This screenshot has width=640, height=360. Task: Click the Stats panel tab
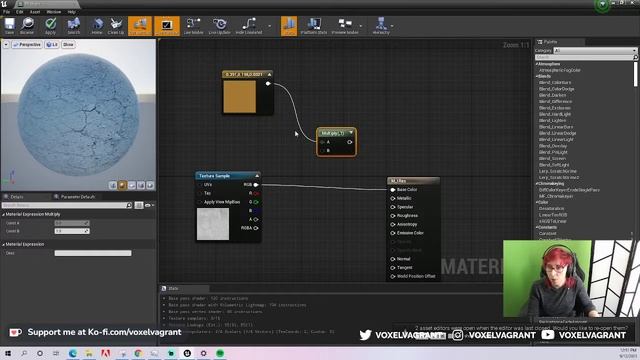tap(173, 288)
